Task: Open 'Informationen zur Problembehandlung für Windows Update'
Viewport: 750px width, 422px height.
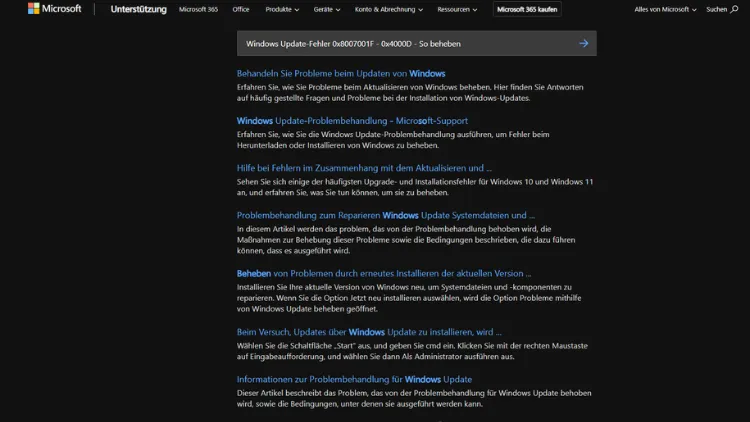Action: (x=354, y=379)
